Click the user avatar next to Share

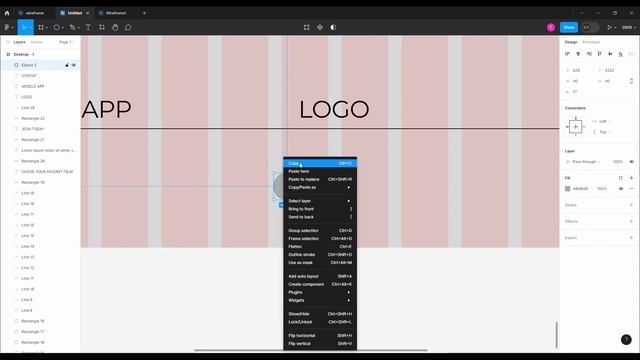click(x=551, y=27)
